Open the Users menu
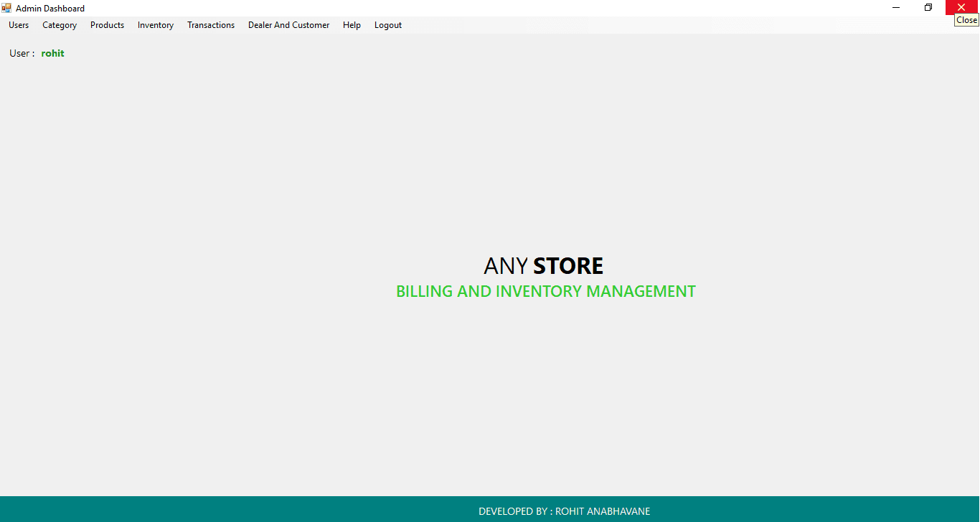The width and height of the screenshot is (980, 522). tap(18, 25)
